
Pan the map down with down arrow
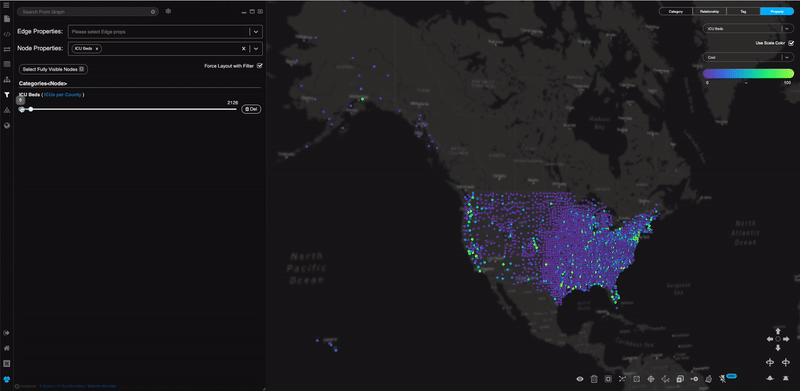click(778, 348)
